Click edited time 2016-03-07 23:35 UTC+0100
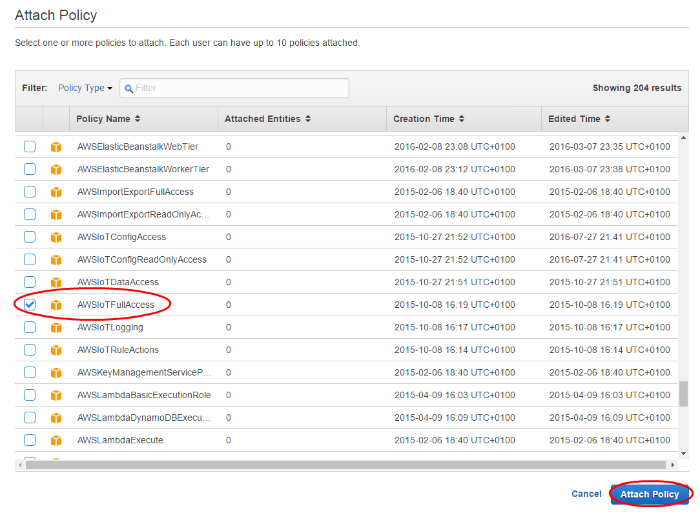The width and height of the screenshot is (700, 513). tap(609, 146)
